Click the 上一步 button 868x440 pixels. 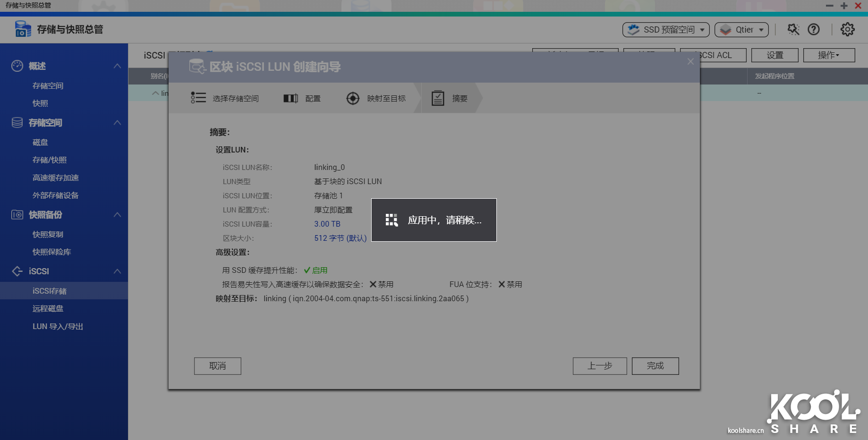point(600,366)
